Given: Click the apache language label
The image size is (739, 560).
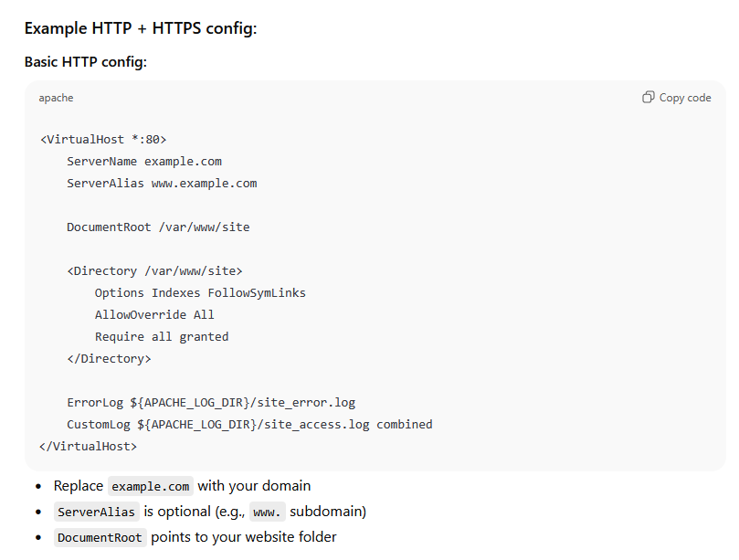Looking at the screenshot, I should click(56, 98).
